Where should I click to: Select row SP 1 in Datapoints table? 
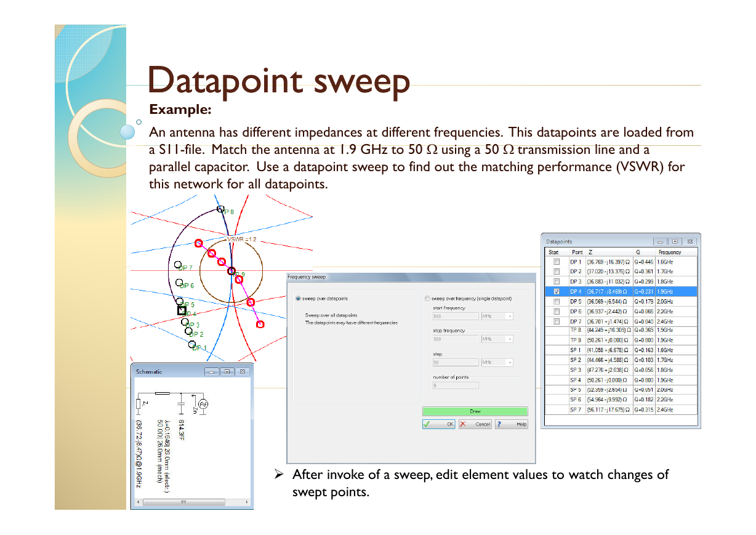click(x=621, y=350)
